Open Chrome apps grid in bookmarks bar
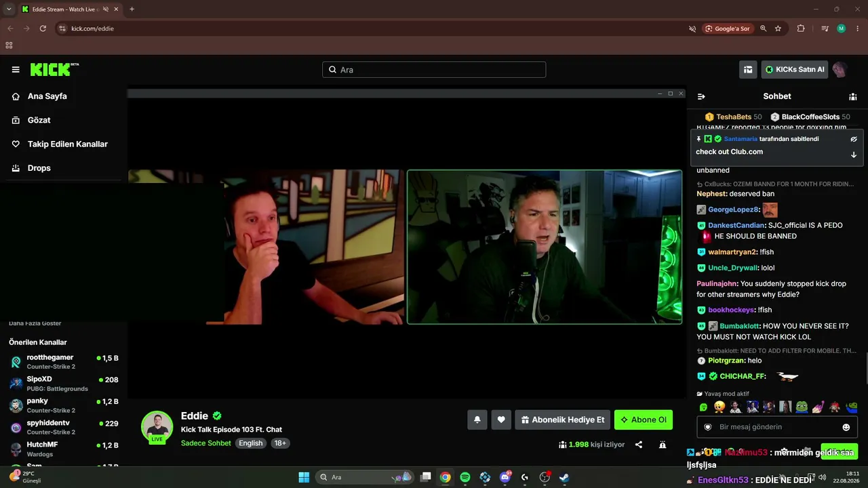This screenshot has width=868, height=488. click(9, 45)
